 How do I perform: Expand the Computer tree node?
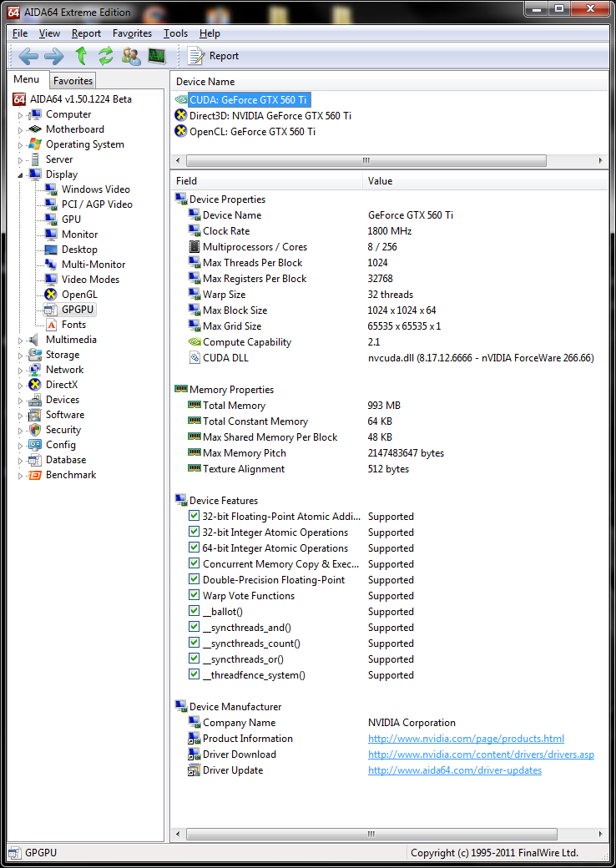21,115
